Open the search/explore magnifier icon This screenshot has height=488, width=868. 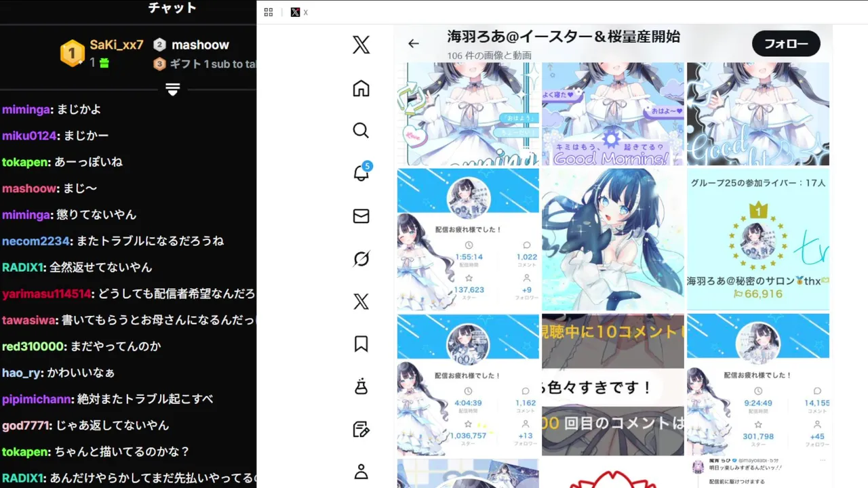(x=361, y=130)
